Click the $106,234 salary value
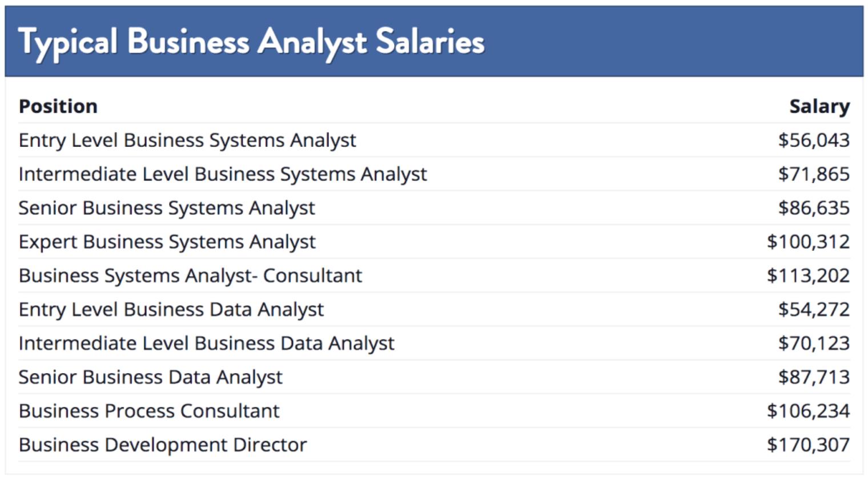 point(807,411)
